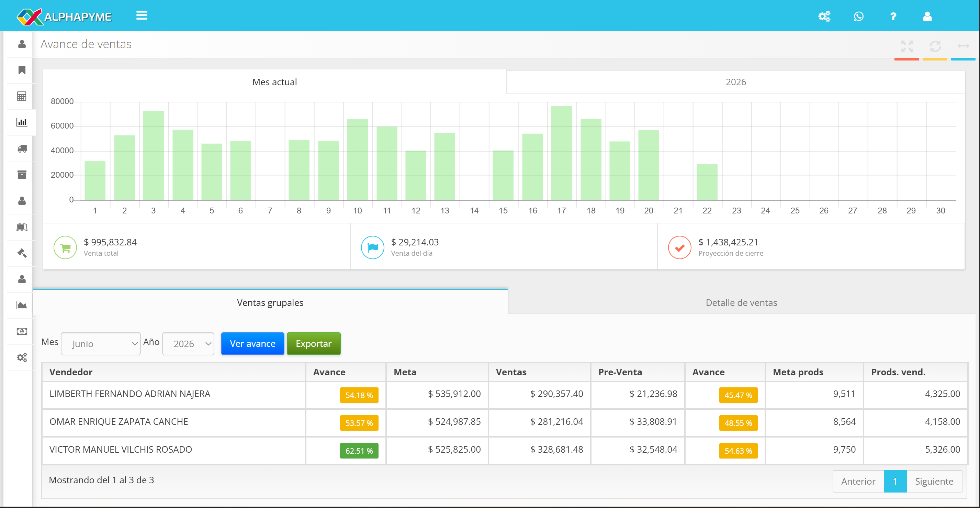Select pagination page 1
The width and height of the screenshot is (980, 508).
coord(895,481)
